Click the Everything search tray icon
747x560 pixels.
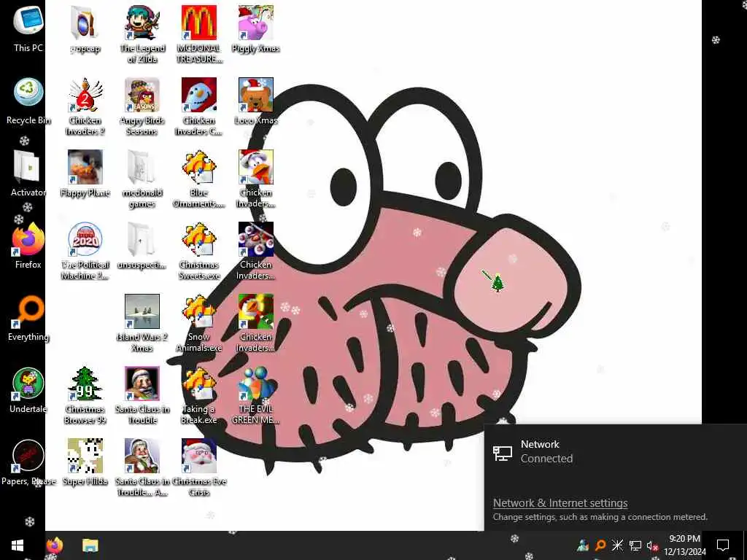600,545
